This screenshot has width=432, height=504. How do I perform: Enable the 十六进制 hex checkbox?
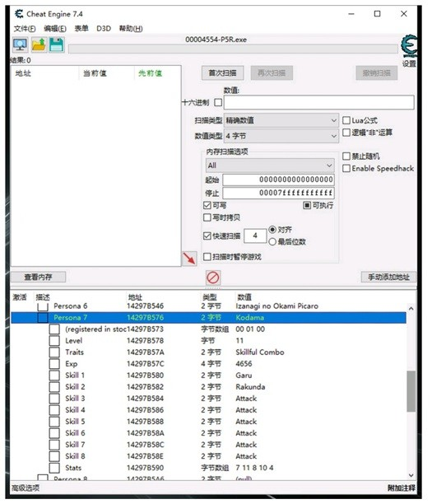click(218, 103)
